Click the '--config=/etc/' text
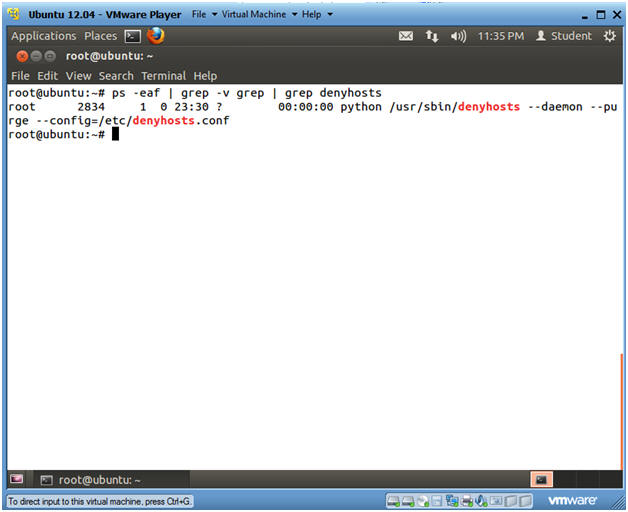Screen dimensions: 628x512 pyautogui.click(x=84, y=121)
